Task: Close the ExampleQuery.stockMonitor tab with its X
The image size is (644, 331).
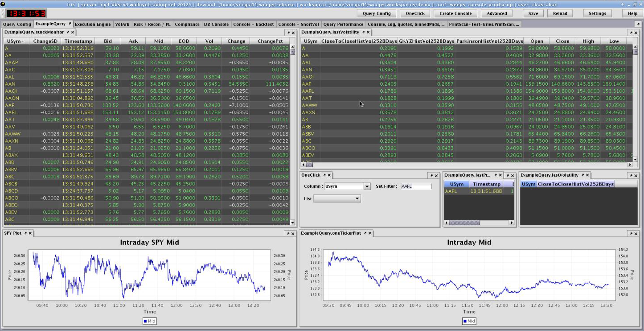Action: pos(73,32)
